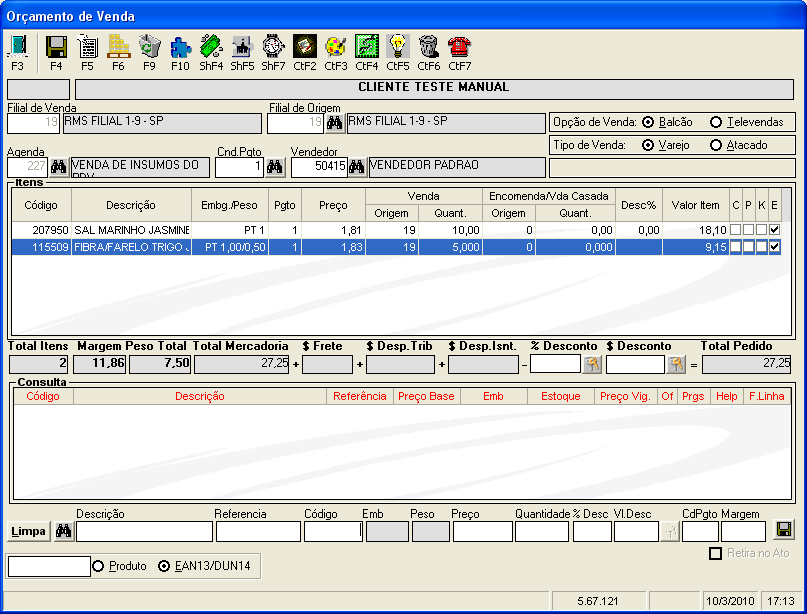
Task: Click the CdPgto input field
Action: [x=700, y=532]
